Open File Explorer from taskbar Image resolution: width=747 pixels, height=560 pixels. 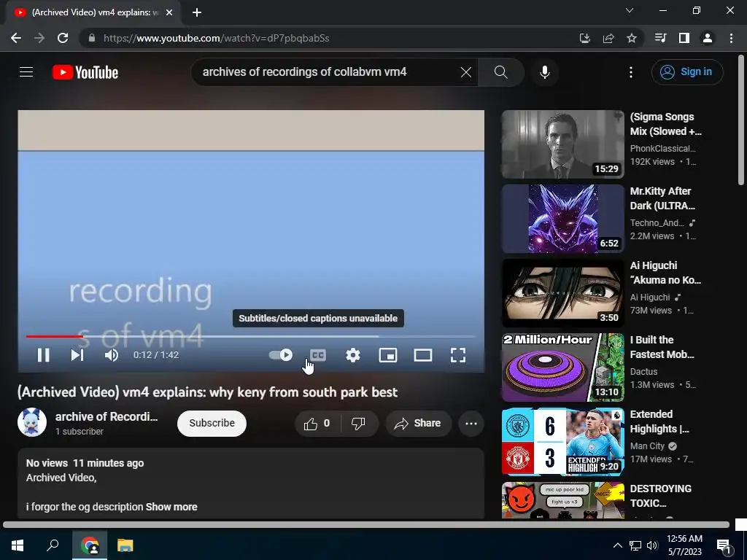point(125,545)
